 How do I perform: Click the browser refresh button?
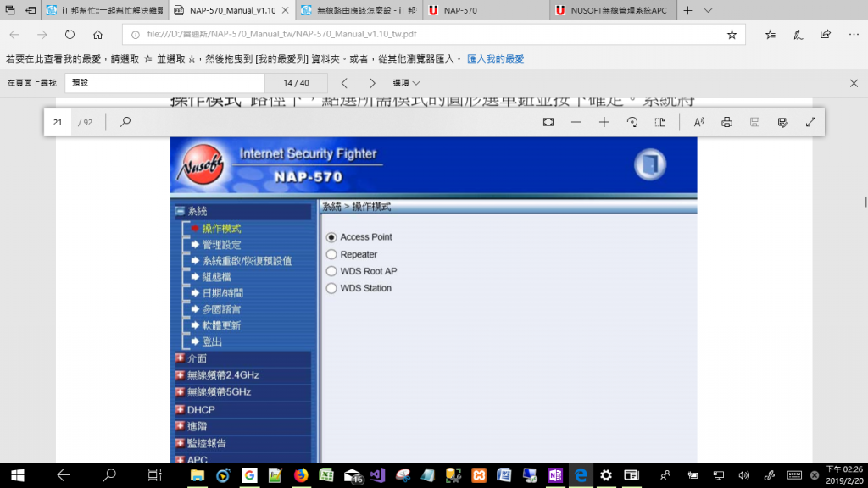[x=70, y=34]
